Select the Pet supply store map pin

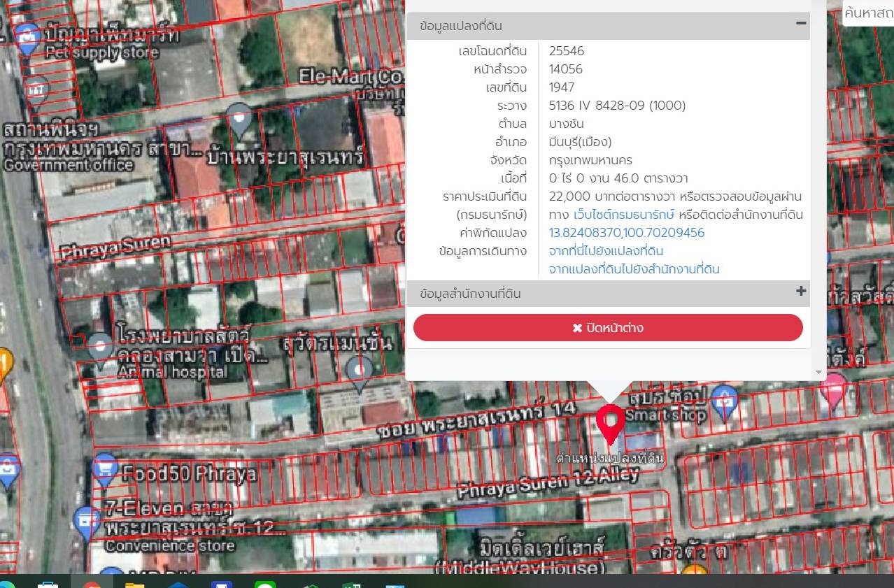27,38
